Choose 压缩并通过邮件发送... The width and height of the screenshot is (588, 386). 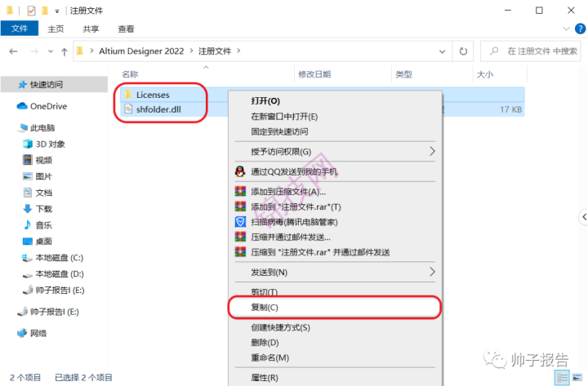(336, 237)
